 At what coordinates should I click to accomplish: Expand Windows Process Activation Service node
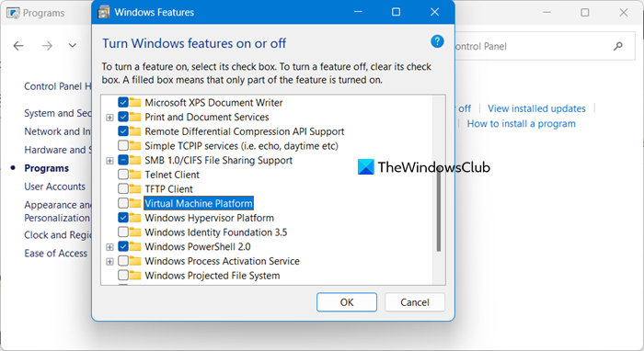pos(109,262)
